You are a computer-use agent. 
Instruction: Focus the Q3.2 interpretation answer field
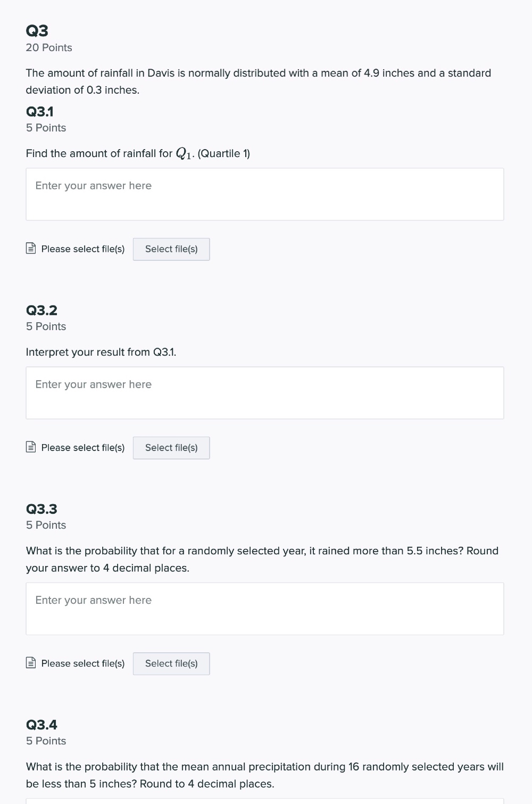tap(265, 393)
